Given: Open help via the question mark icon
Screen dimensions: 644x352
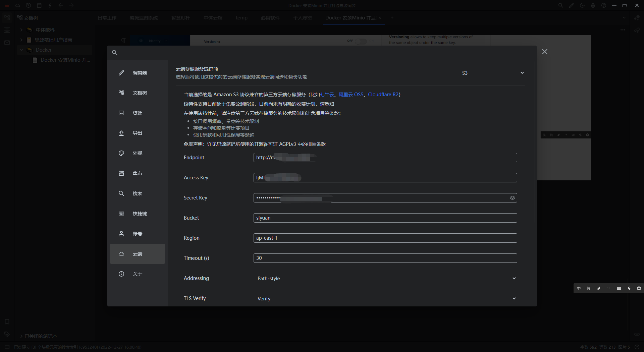Looking at the screenshot, I should tap(604, 5).
